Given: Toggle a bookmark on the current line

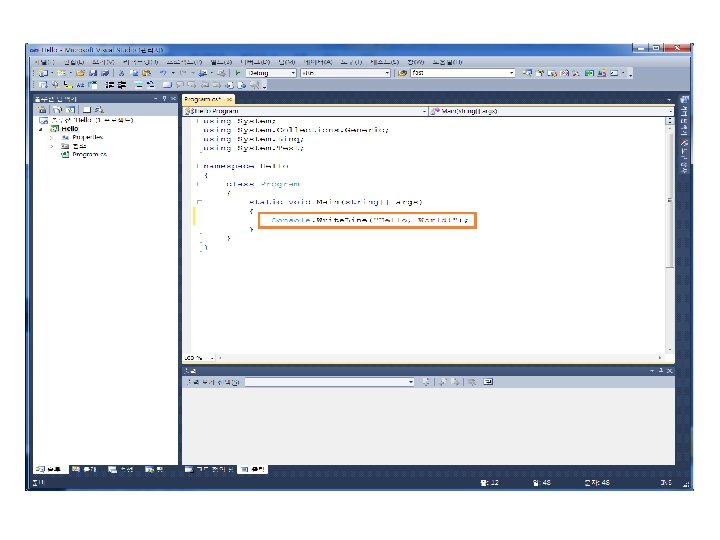Looking at the screenshot, I should click(x=167, y=85).
